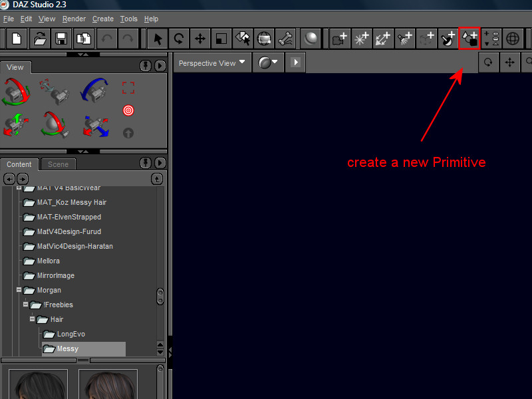Create a new Primitive
This screenshot has width=532, height=399.
pyautogui.click(x=469, y=39)
